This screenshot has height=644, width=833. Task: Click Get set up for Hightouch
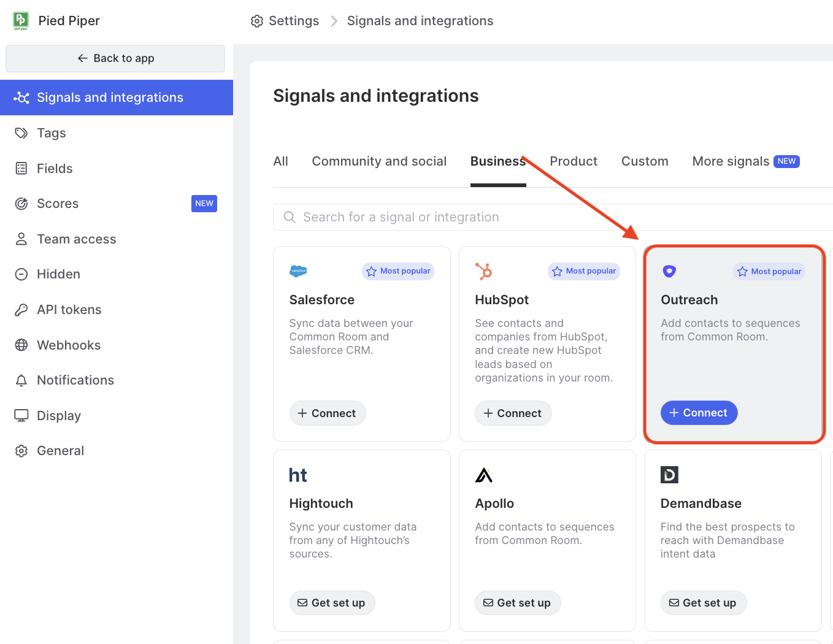(x=332, y=603)
